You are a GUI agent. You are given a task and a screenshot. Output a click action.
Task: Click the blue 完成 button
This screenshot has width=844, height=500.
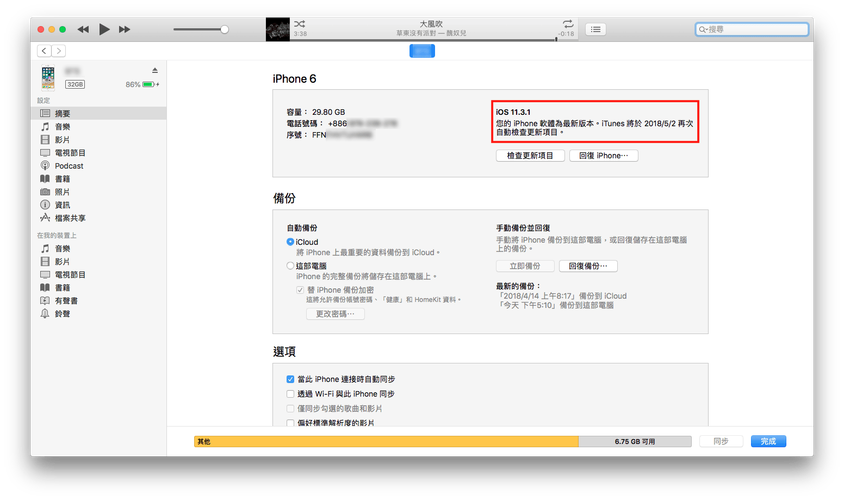[768, 441]
